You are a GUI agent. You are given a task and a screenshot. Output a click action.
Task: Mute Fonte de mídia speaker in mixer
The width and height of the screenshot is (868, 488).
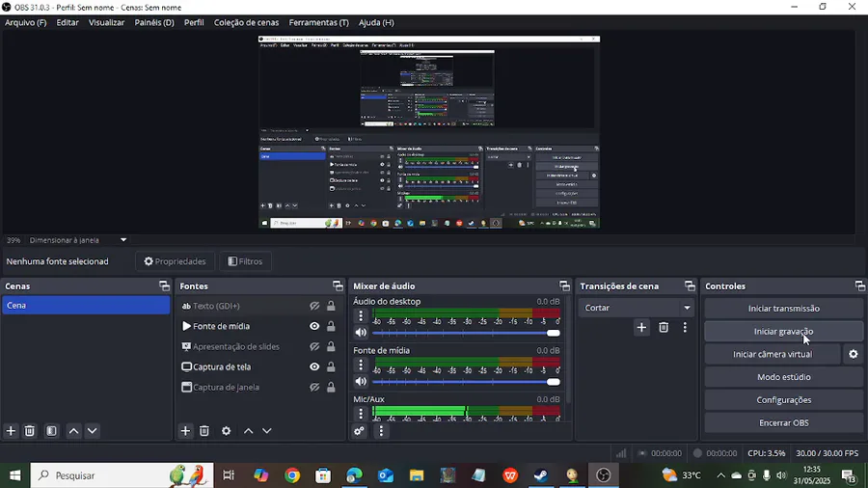pyautogui.click(x=361, y=381)
